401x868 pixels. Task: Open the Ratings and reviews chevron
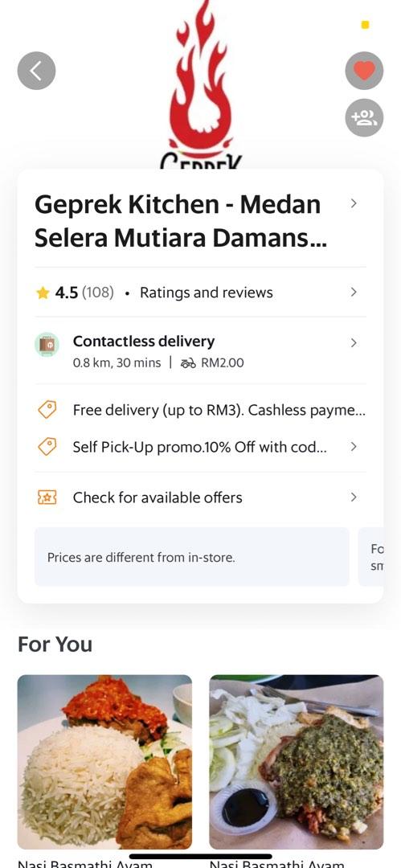354,292
